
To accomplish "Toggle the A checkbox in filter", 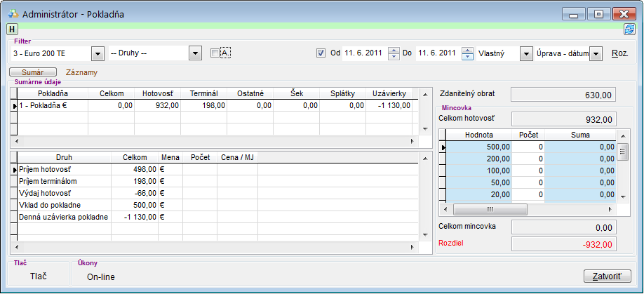I will point(216,53).
